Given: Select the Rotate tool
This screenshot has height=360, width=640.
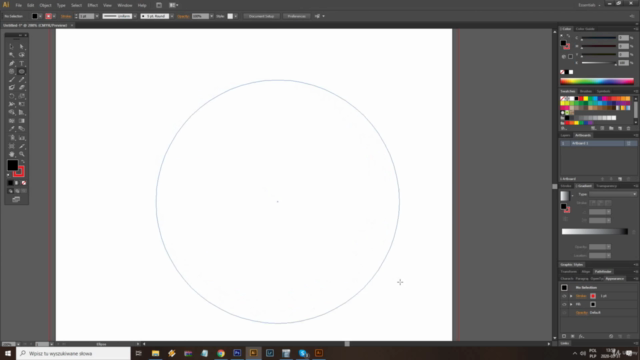Looking at the screenshot, I should coord(11,96).
